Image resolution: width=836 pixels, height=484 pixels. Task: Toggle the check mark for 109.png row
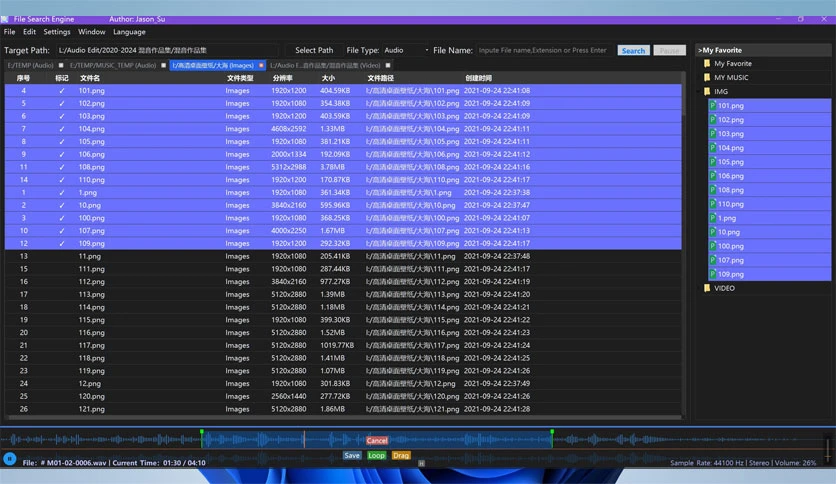coord(62,244)
